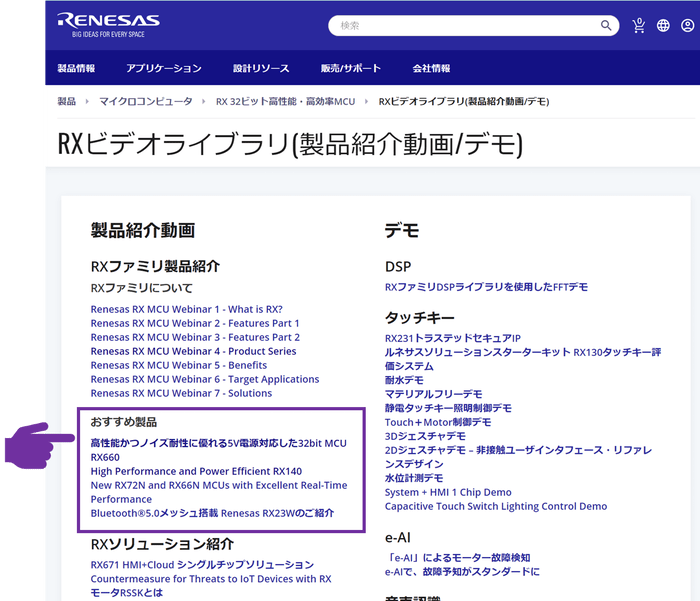Click the 製品紹介動画 section heading

point(143,230)
